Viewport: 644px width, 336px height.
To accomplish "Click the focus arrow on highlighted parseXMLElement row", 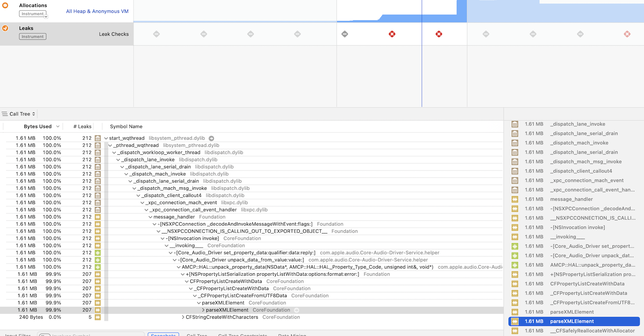I will (x=297, y=310).
